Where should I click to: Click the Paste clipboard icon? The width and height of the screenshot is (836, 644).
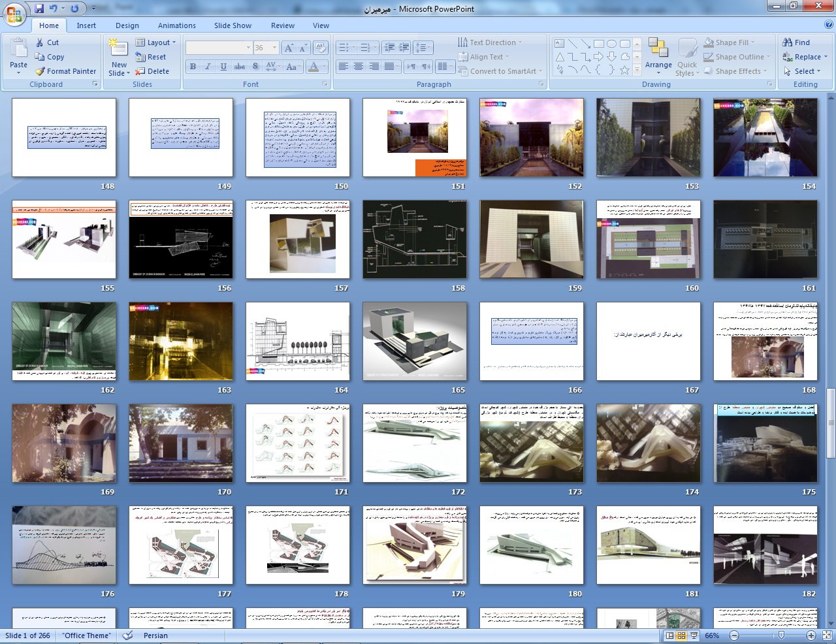(19, 48)
